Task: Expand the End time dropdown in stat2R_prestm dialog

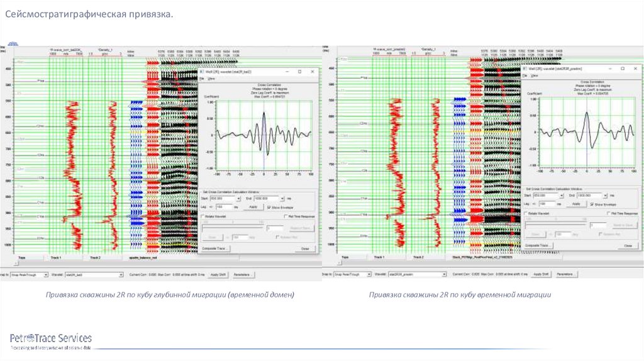Action: click(604, 196)
